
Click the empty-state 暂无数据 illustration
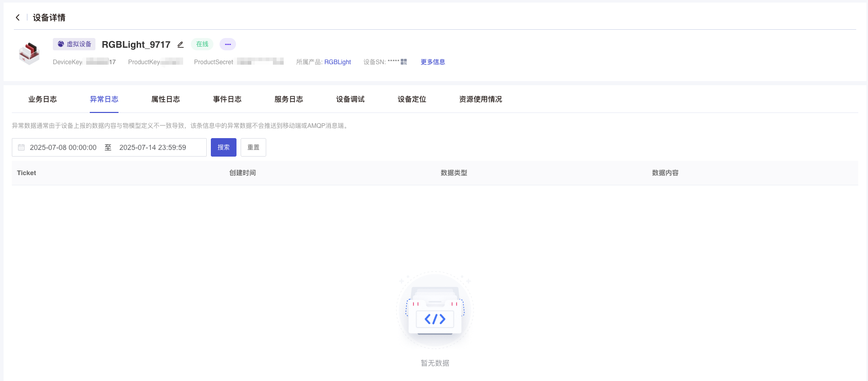tap(435, 311)
